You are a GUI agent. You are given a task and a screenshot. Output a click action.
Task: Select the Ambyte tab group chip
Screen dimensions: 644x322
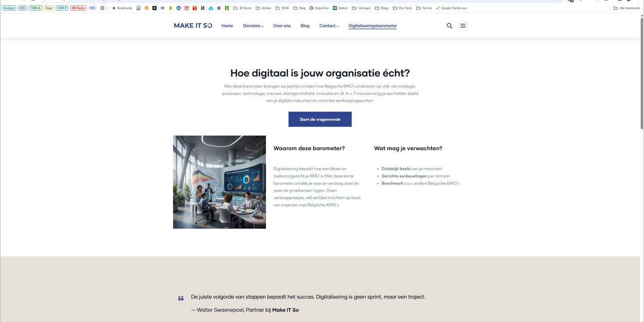pos(9,8)
